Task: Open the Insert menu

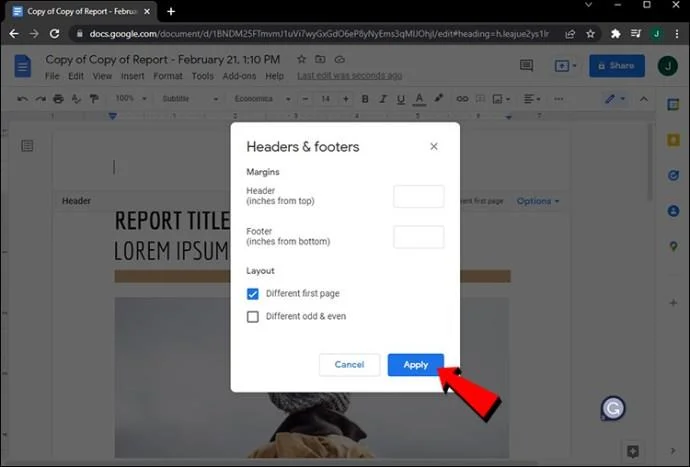Action: point(132,76)
